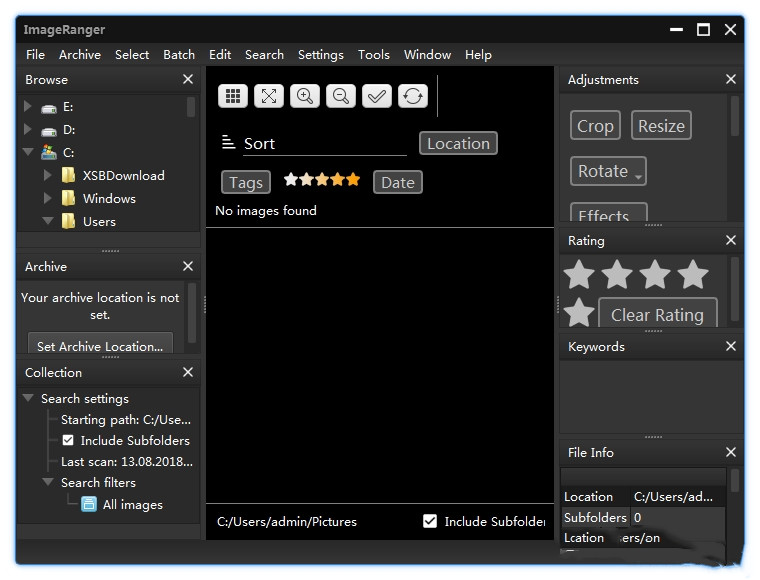Screen dimensions: 760x580
Task: Open the Tools menu
Action: [373, 54]
